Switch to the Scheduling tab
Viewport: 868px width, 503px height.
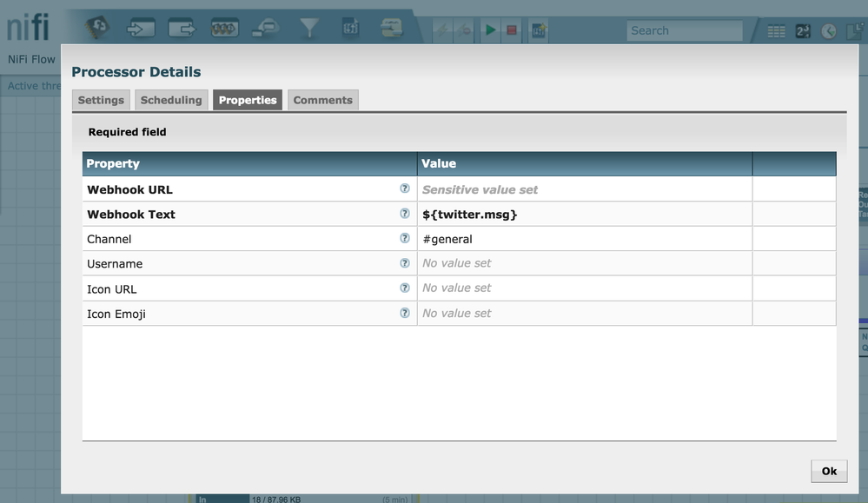click(171, 100)
